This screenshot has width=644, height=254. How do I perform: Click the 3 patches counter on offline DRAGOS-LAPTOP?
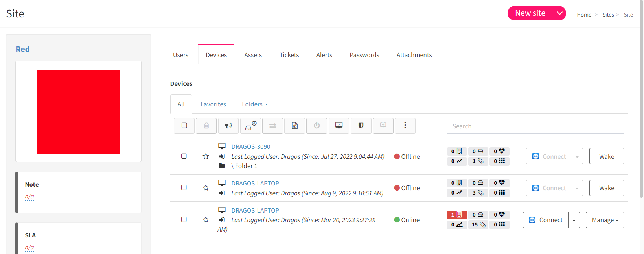click(478, 193)
